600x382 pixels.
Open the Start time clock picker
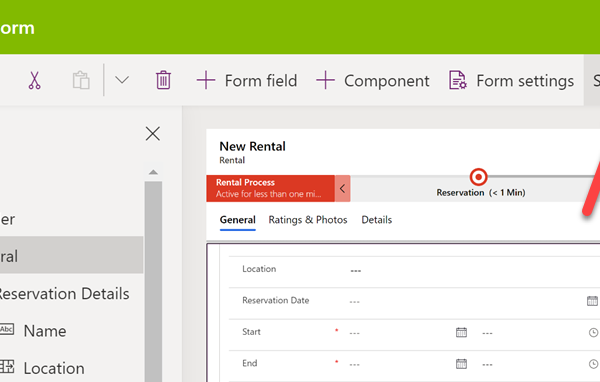click(x=593, y=333)
